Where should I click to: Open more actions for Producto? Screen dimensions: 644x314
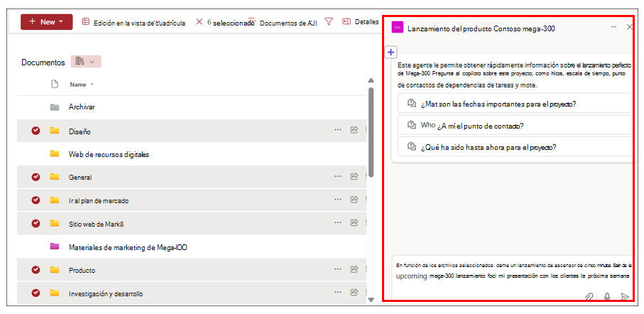pos(337,270)
